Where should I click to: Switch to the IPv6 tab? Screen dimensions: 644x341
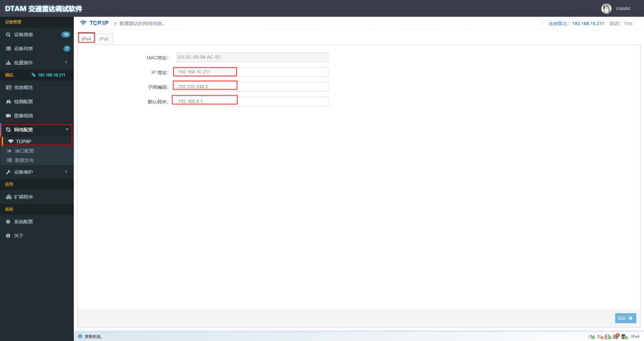click(x=104, y=39)
